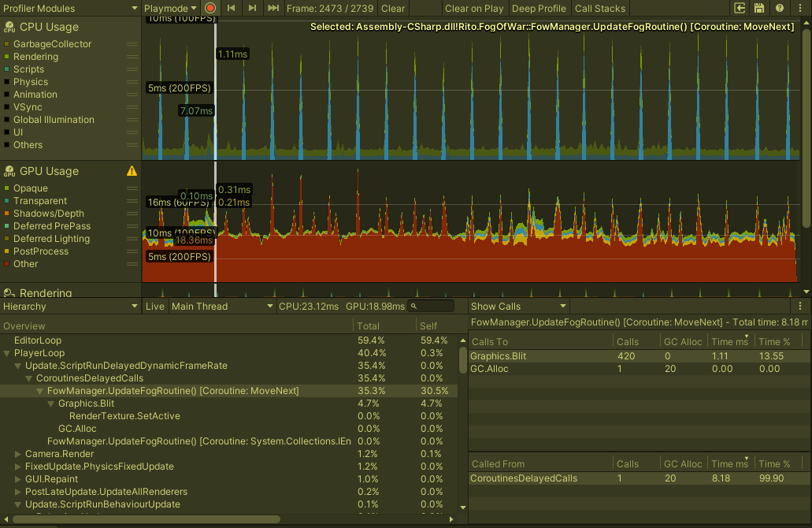Open the Profiler Modules dropdown
Viewport: 812px width, 528px height.
[x=70, y=9]
